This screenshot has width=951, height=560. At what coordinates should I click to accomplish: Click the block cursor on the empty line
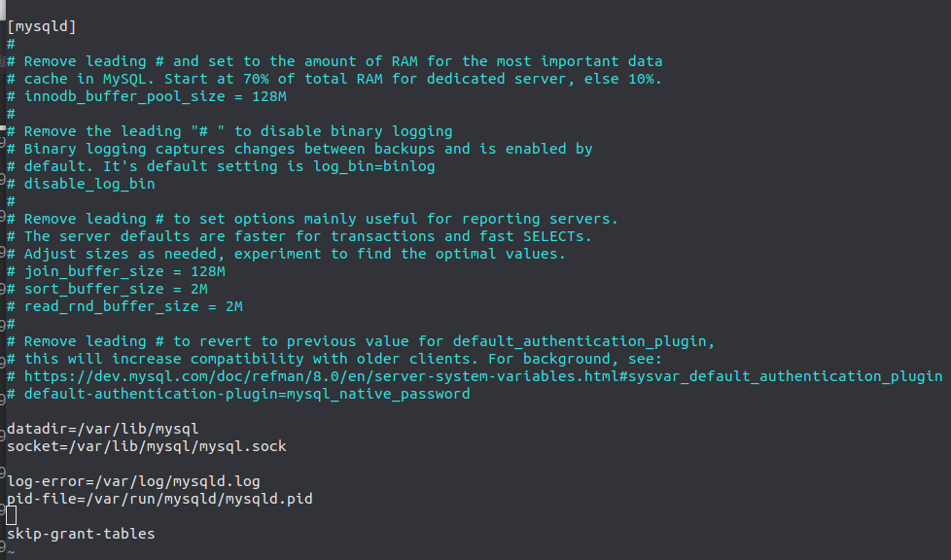[x=12, y=515]
